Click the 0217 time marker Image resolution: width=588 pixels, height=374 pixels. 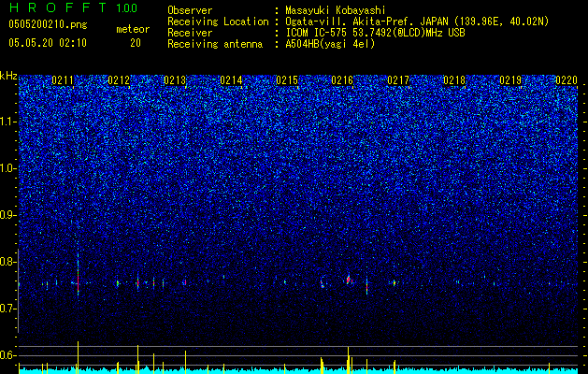coord(398,80)
